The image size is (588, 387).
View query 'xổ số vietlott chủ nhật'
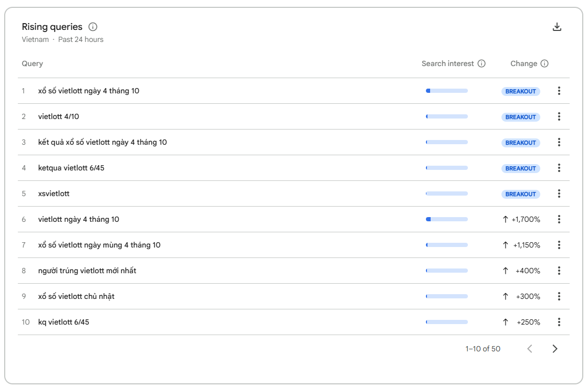pyautogui.click(x=76, y=296)
